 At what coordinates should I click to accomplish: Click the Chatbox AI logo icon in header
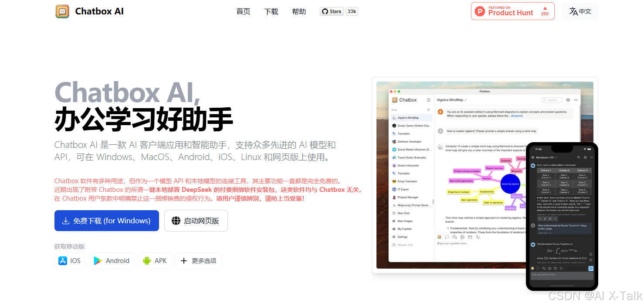pos(62,11)
